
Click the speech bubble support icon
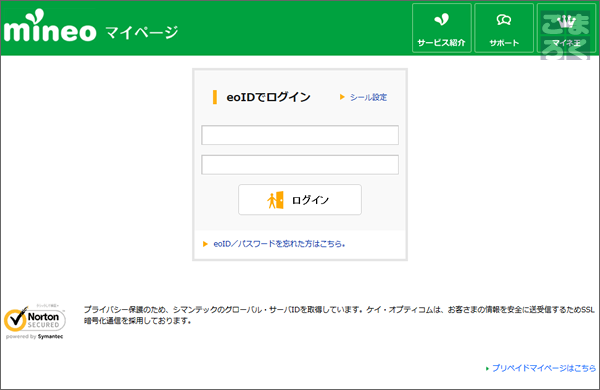(504, 20)
